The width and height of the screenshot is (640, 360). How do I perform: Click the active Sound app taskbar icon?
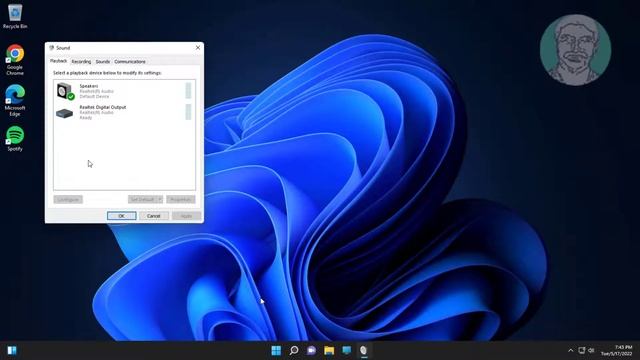[x=364, y=350]
